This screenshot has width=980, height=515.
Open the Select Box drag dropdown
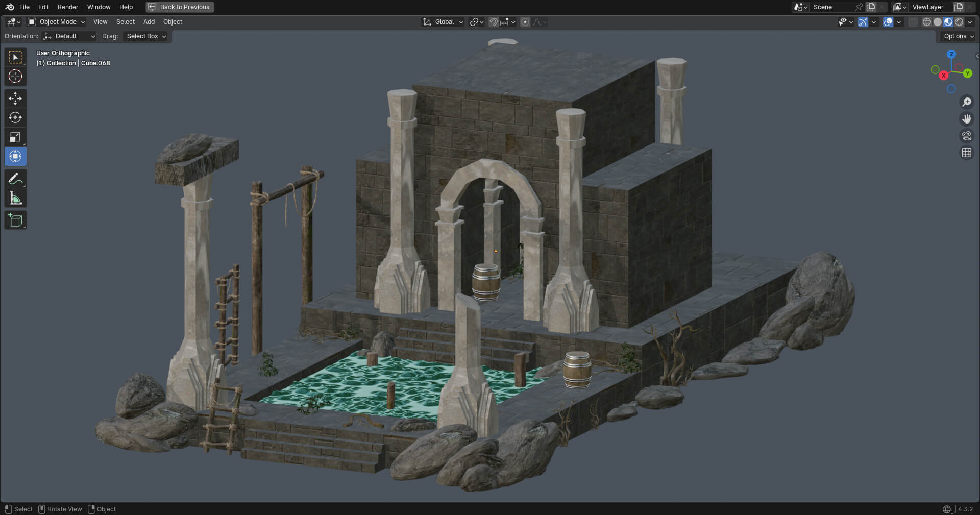pos(146,36)
